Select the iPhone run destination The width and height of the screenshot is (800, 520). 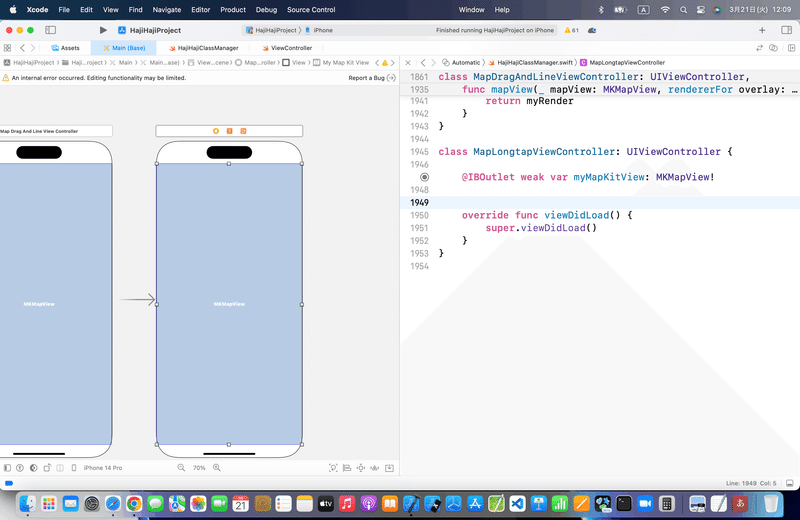[x=319, y=30]
